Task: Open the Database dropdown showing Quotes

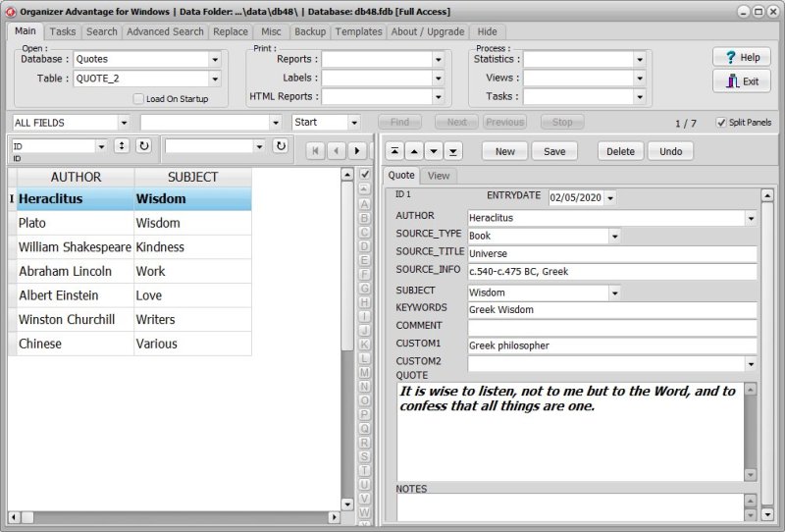Action: pyautogui.click(x=215, y=59)
